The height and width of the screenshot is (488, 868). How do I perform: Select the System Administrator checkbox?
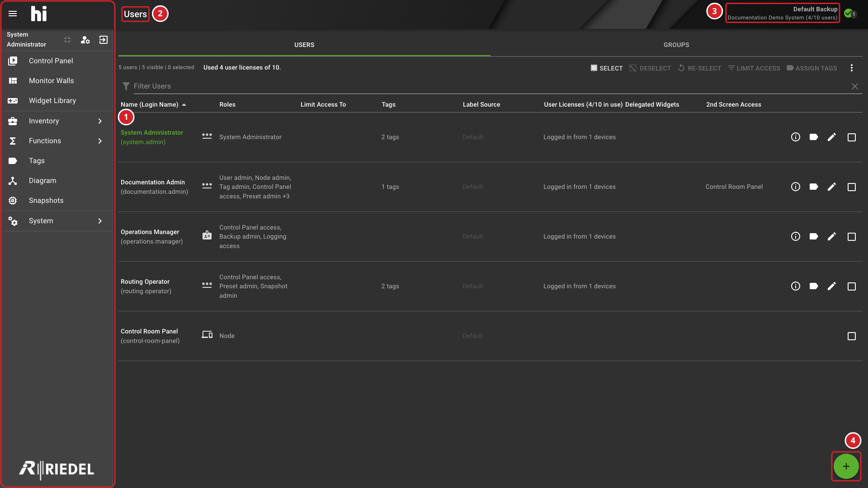[851, 137]
